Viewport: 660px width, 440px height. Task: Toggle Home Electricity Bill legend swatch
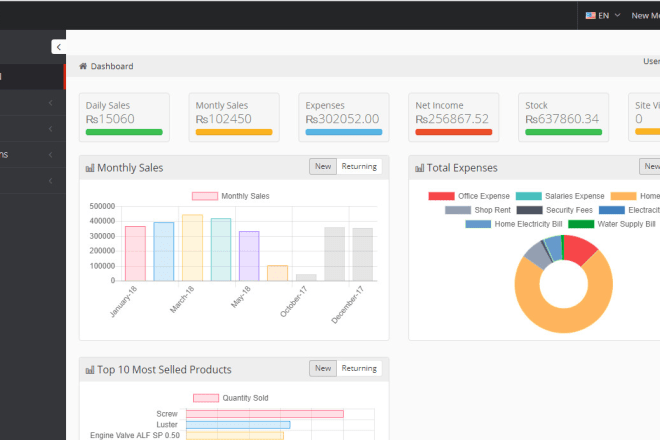tap(478, 224)
